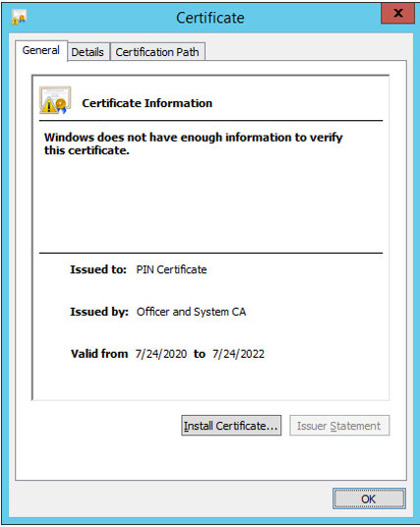Click the 7/24/2022 expiry date

(x=238, y=354)
